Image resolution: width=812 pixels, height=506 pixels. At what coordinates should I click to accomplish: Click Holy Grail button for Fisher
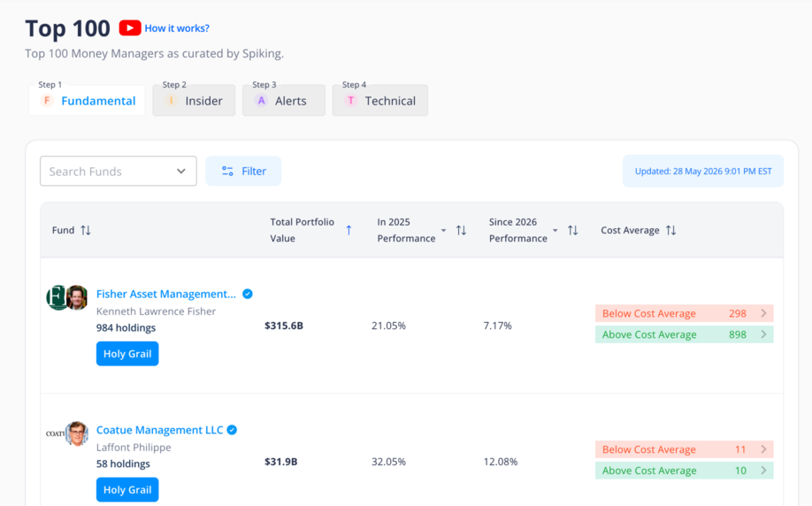(x=127, y=354)
